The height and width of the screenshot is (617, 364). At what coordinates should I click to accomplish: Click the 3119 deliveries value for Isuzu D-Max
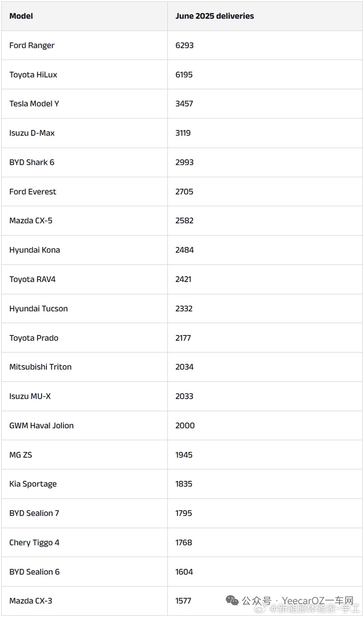coord(183,133)
